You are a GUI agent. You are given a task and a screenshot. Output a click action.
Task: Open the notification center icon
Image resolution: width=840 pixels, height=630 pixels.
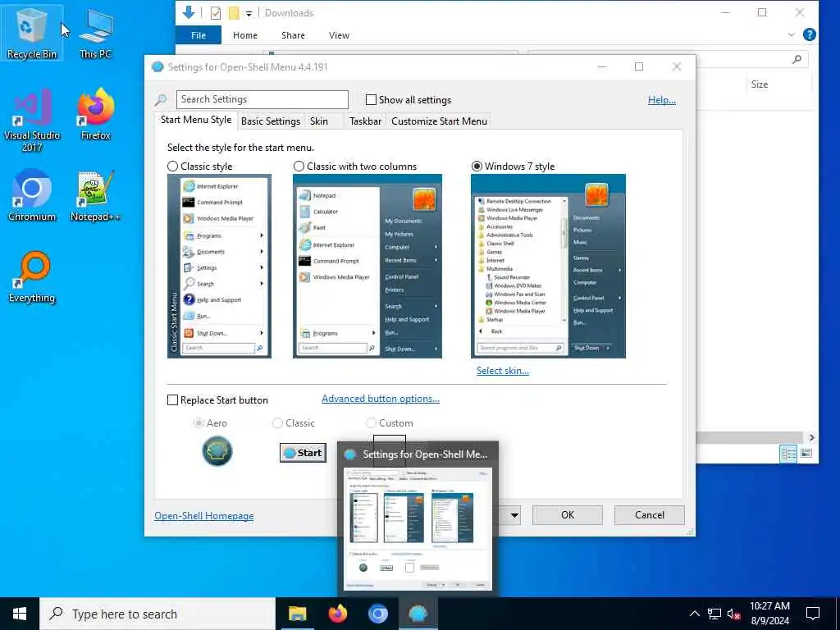813,614
